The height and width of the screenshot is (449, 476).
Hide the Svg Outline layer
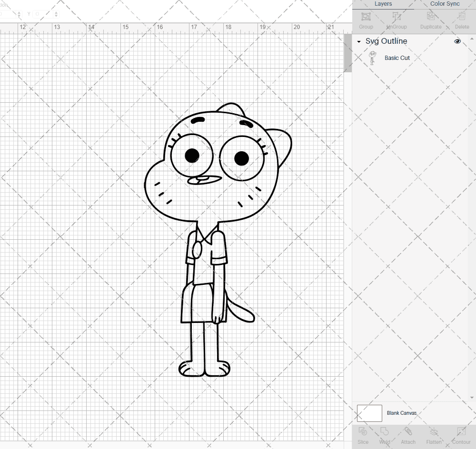tap(457, 41)
